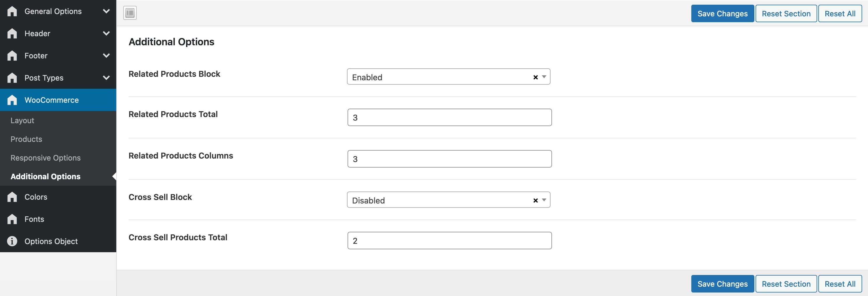
Task: Click the Colors home icon
Action: tap(12, 197)
